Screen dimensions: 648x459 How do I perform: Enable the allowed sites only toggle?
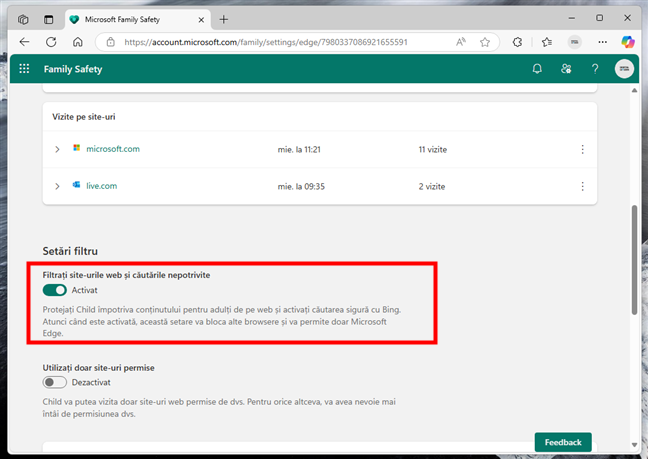(55, 383)
